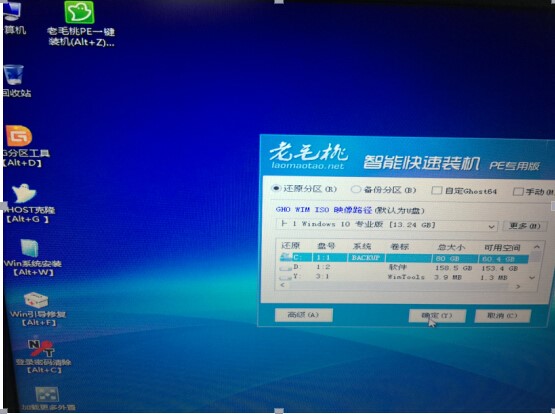Click the 可用空间 column header

(502, 247)
